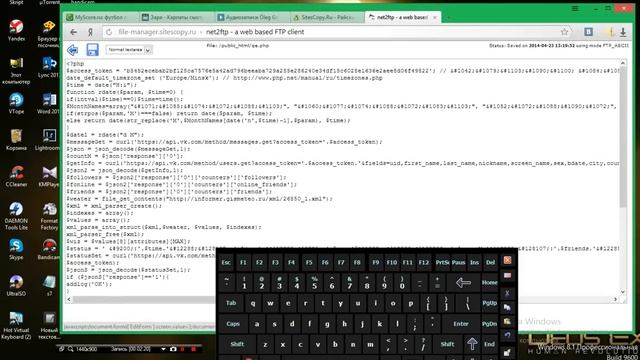Toggle right Shift key on virtual keyboard
The height and width of the screenshot is (360, 640).
pyautogui.click(x=447, y=344)
